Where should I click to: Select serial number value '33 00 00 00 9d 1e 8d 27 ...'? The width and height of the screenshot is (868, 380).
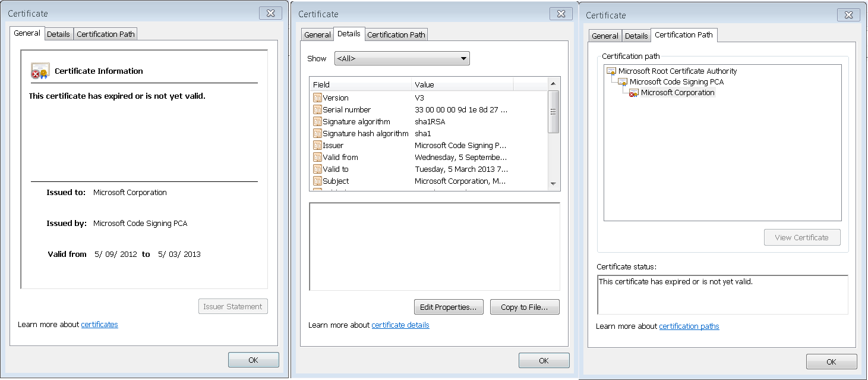(461, 109)
